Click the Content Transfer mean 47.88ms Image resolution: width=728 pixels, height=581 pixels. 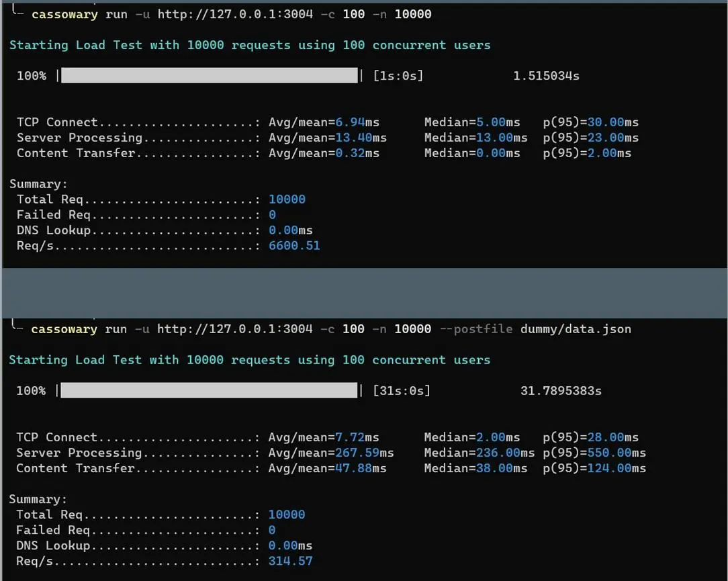click(361, 467)
